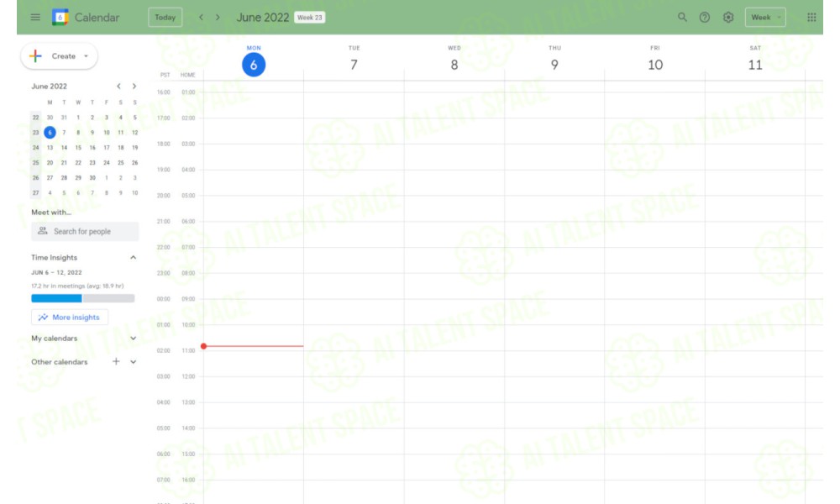This screenshot has height=504, width=840.
Task: Select Wednesday 8 column header
Action: coord(454,60)
